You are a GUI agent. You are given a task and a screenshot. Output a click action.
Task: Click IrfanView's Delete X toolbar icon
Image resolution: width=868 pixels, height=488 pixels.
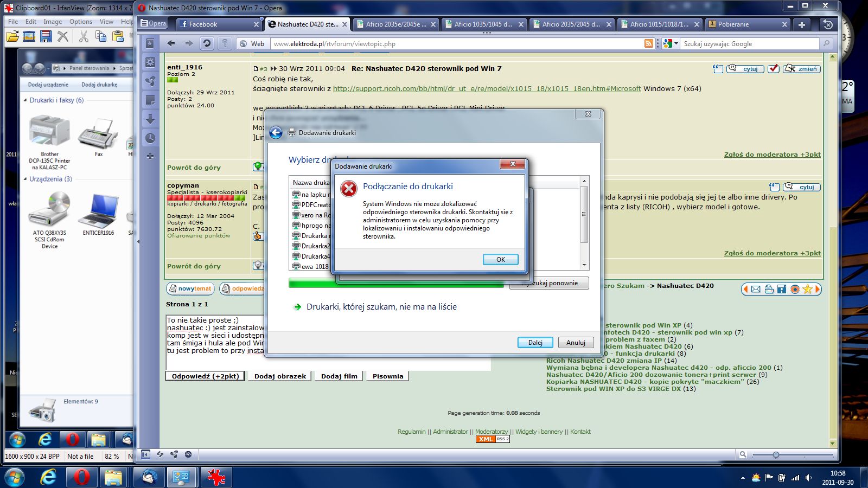pos(63,36)
